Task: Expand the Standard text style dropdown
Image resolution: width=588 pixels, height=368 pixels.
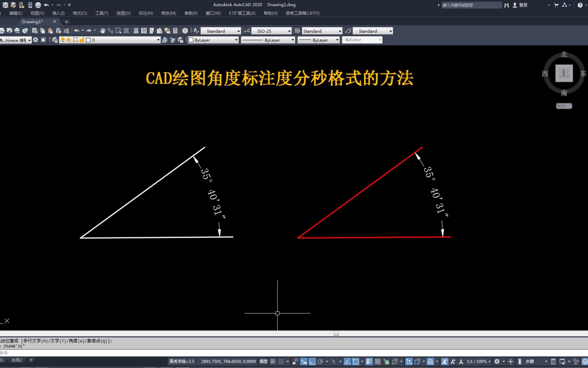Action: 238,31
